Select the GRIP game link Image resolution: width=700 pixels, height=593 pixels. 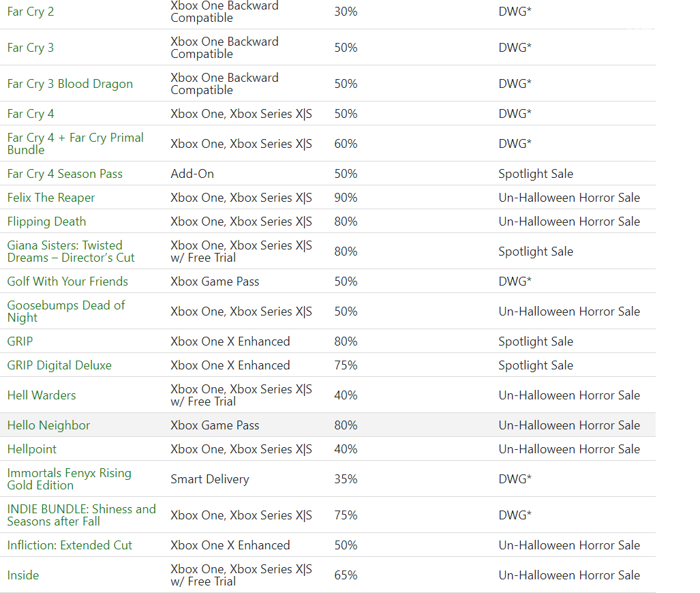point(20,341)
